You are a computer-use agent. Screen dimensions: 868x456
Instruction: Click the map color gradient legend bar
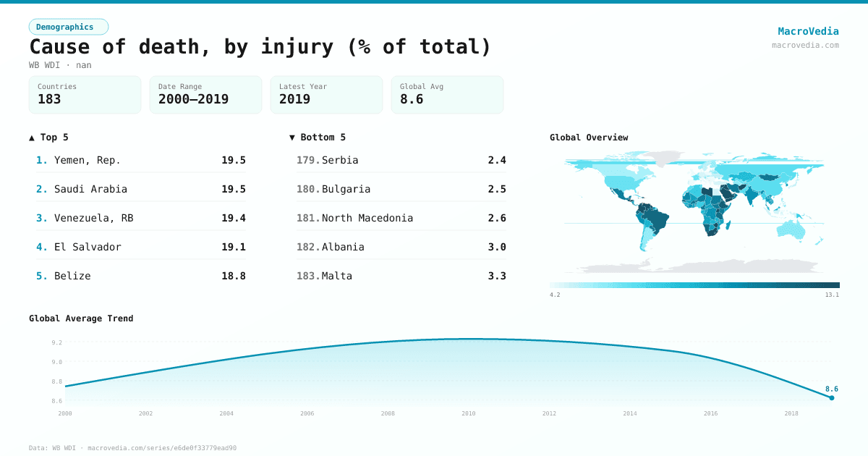pyautogui.click(x=694, y=285)
